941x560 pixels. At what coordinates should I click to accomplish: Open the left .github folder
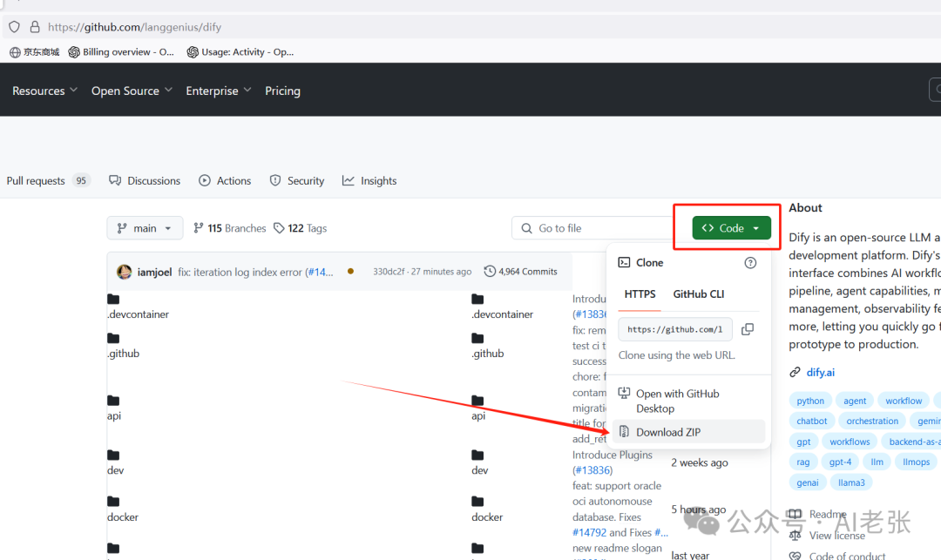(123, 353)
